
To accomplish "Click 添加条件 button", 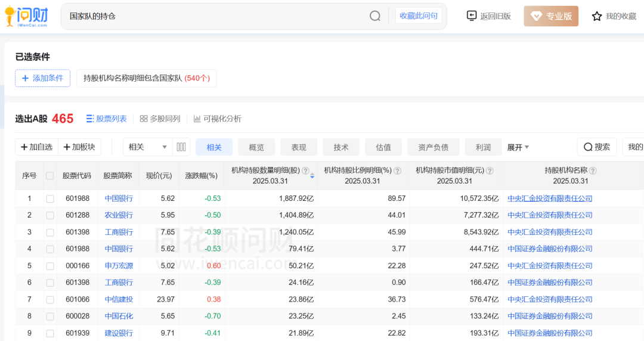I will click(43, 78).
